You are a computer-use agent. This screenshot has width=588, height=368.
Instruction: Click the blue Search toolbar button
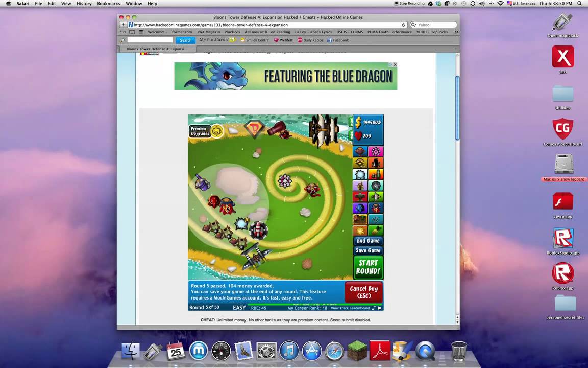pyautogui.click(x=186, y=40)
